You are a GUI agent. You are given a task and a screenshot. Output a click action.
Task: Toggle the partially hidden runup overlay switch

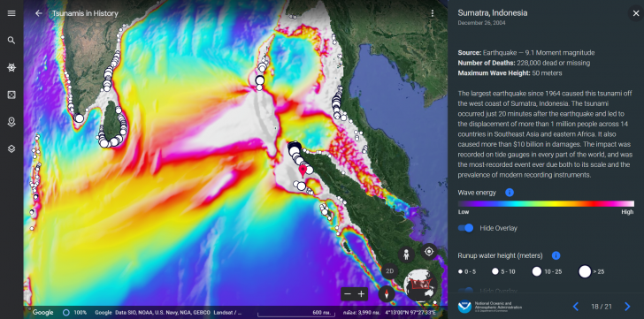coord(465,291)
